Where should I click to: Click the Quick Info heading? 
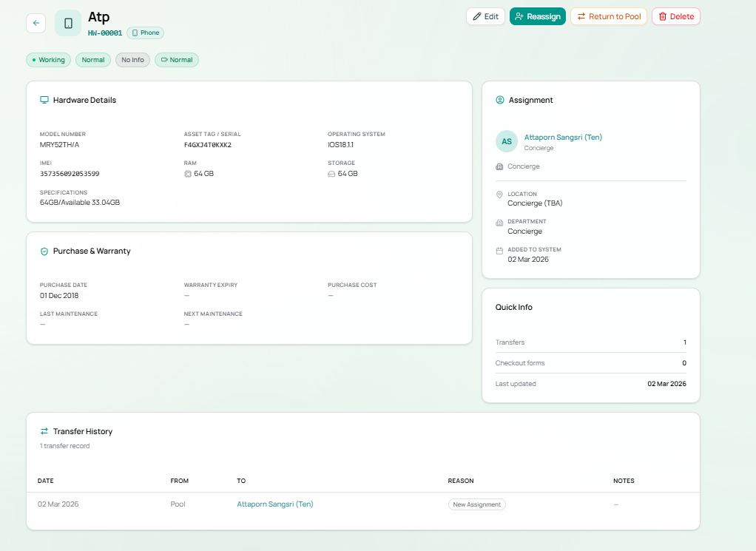[513, 307]
